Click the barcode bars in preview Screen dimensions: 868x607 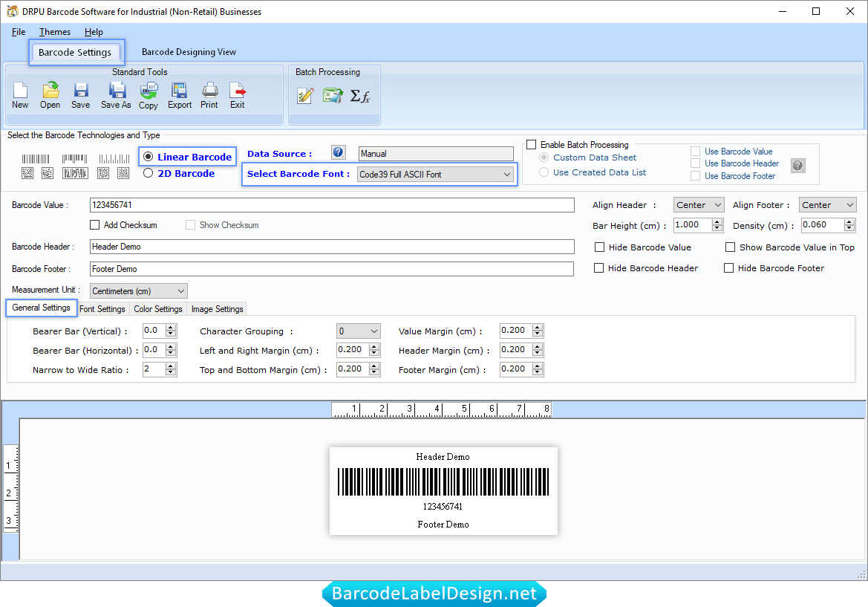pos(443,481)
